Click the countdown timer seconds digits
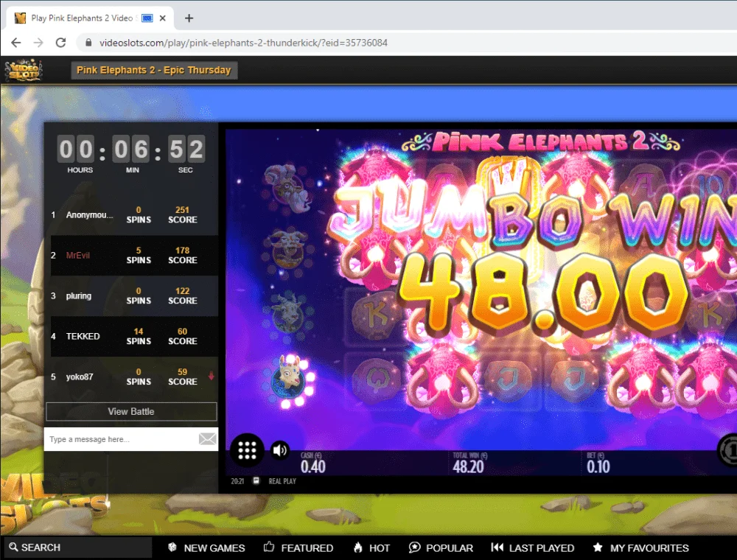The width and height of the screenshot is (737, 560). [186, 149]
